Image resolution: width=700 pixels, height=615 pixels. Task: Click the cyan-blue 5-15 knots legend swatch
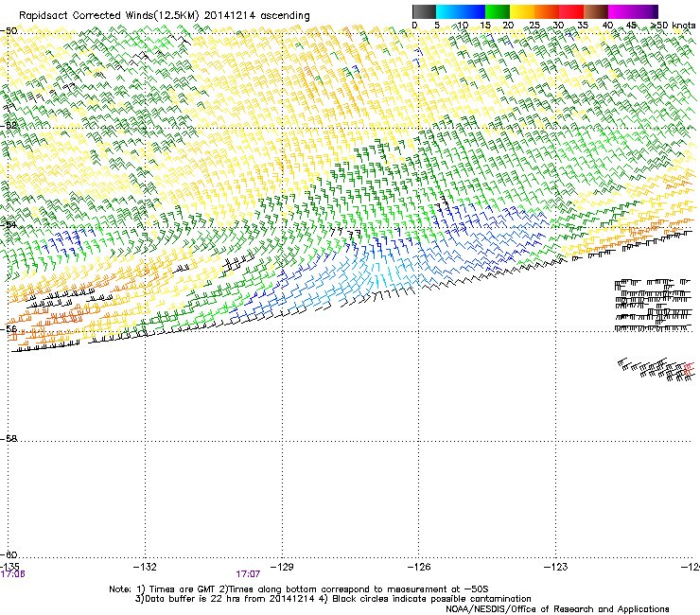(x=461, y=11)
